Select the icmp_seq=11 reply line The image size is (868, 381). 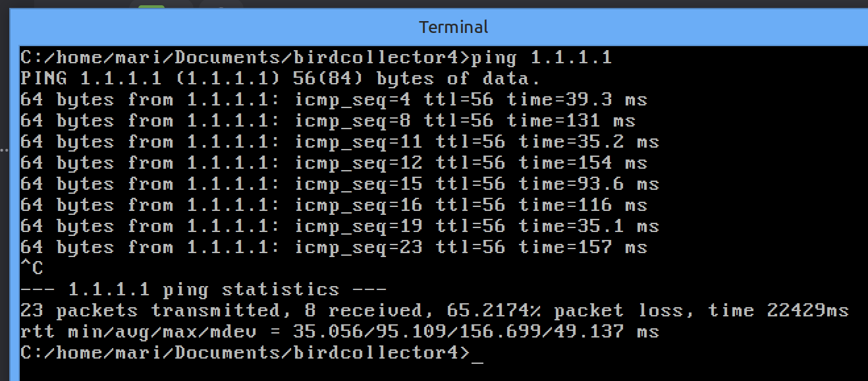click(x=339, y=142)
